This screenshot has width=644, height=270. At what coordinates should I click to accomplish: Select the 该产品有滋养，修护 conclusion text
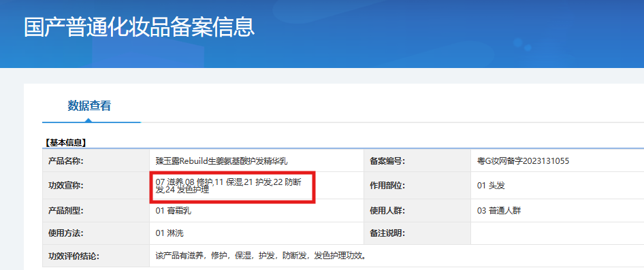tap(261, 256)
